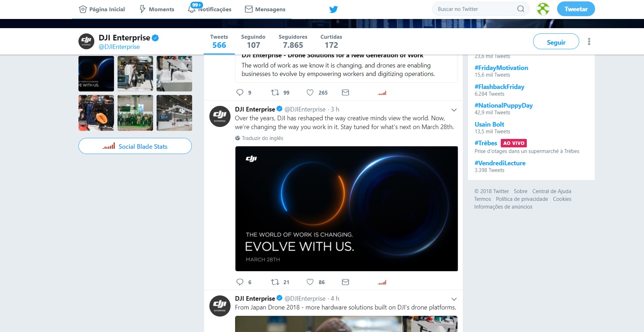Viewport: 644px width, 332px height.
Task: Click DJI avatar on the 4 h tweet
Action: coord(220,306)
